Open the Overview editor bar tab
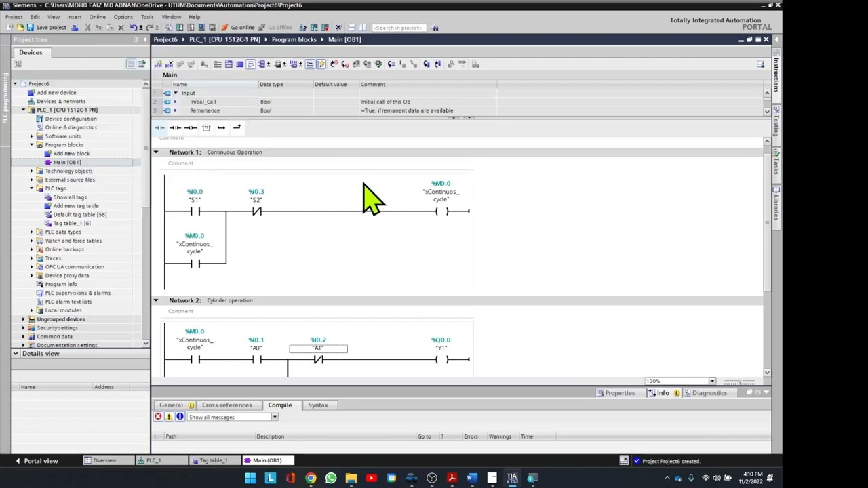The image size is (868, 488). [x=106, y=461]
